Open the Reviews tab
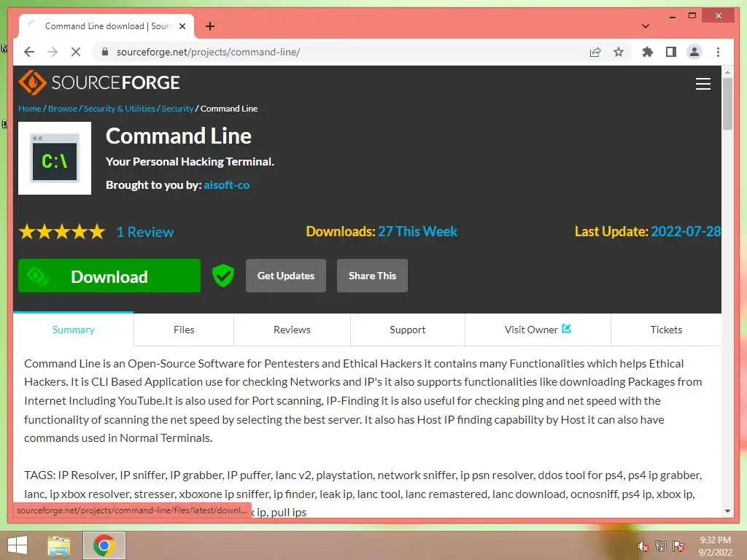 292,330
